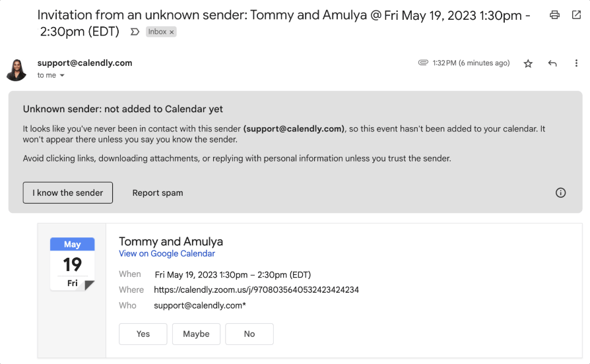
Task: Print the email with the printer icon
Action: click(x=554, y=15)
